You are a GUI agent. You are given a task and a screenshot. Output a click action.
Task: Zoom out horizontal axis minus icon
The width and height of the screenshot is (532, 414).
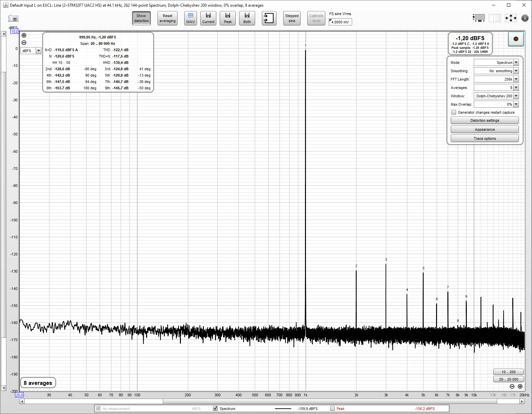click(x=512, y=387)
